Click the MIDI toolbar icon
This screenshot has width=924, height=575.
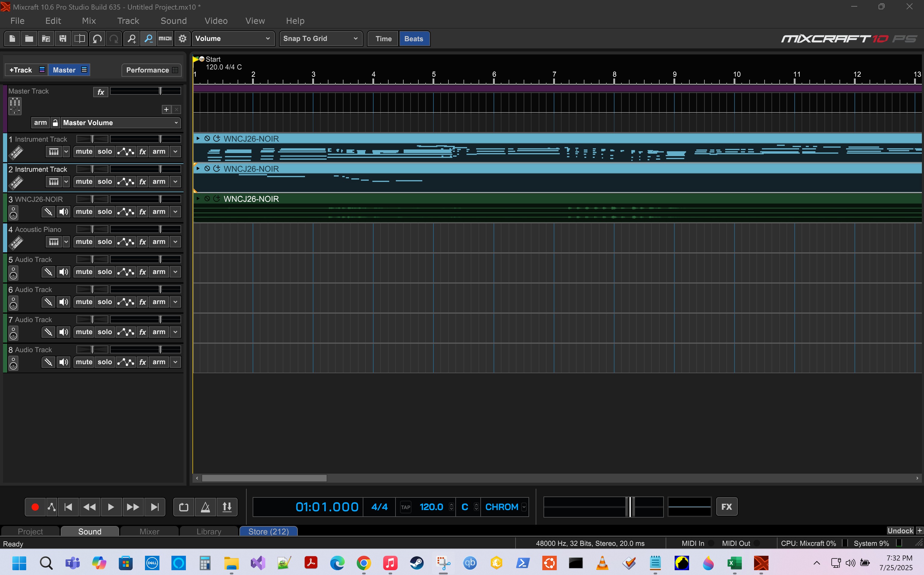pyautogui.click(x=165, y=38)
